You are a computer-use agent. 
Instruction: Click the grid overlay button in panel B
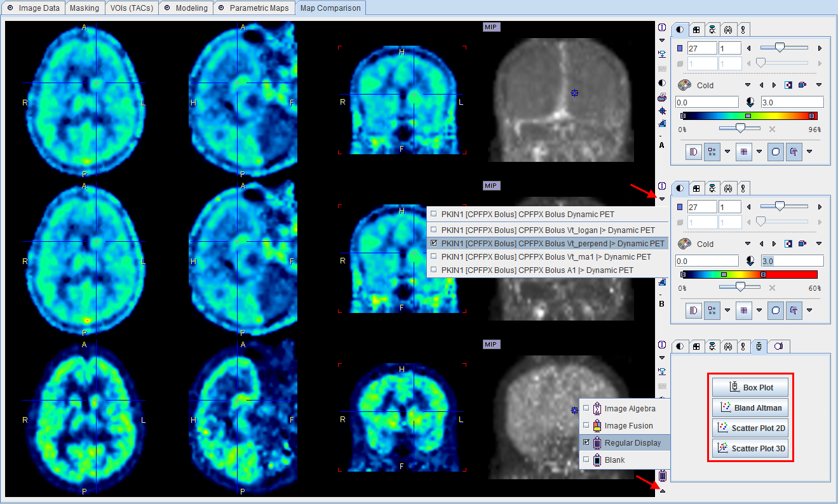pyautogui.click(x=743, y=310)
